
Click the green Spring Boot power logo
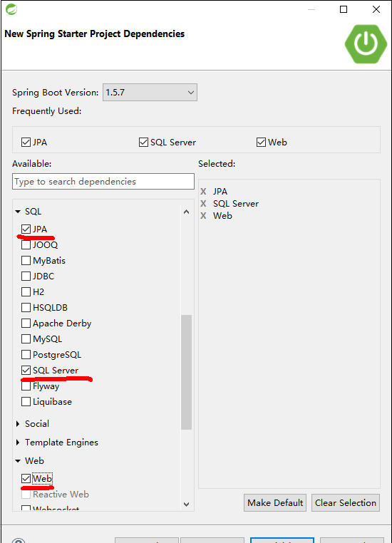point(366,44)
